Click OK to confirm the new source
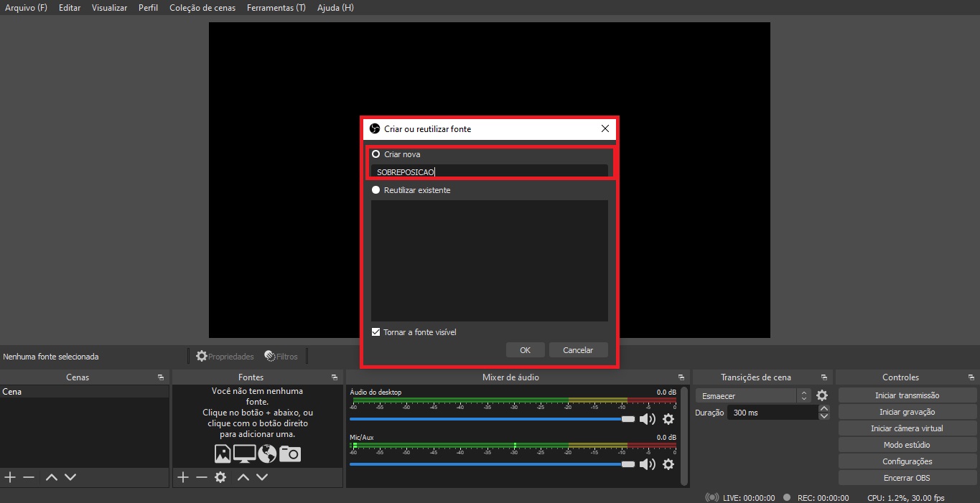 pyautogui.click(x=525, y=350)
